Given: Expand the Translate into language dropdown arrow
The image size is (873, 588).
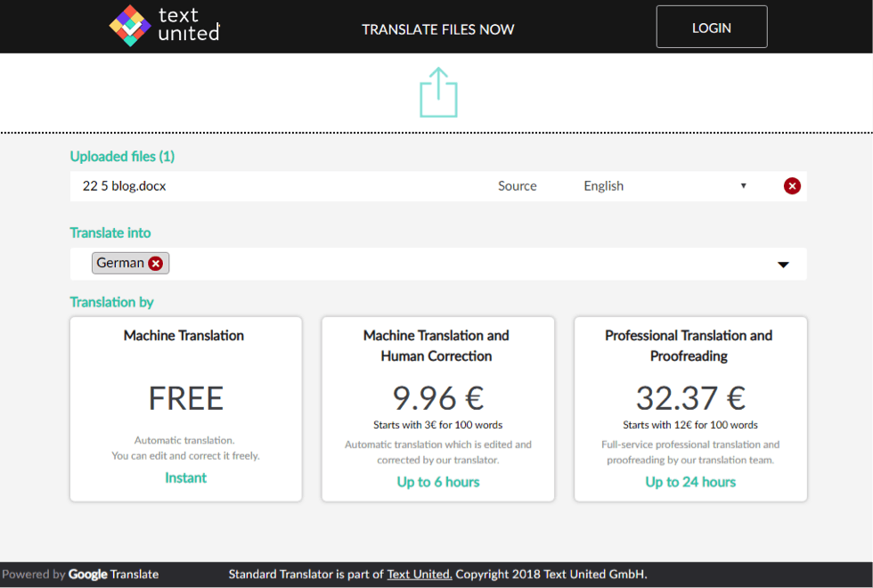Looking at the screenshot, I should click(x=783, y=265).
